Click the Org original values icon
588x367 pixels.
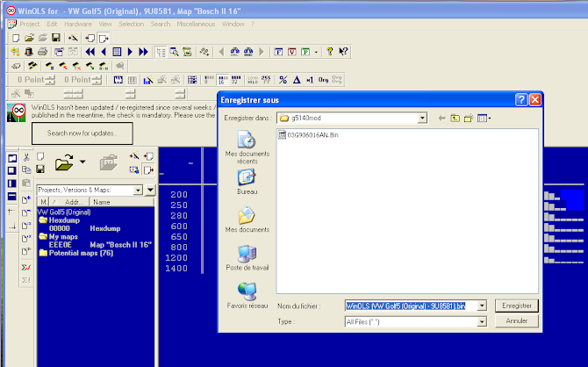coord(323,80)
